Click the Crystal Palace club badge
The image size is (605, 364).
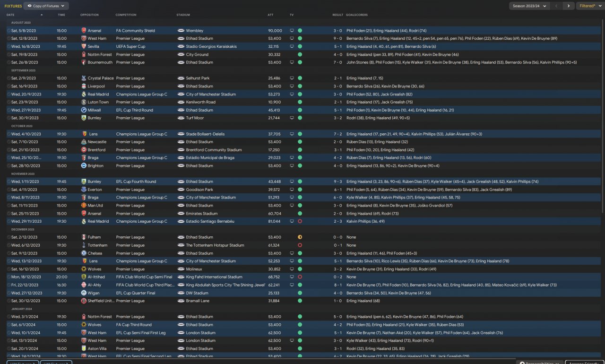[84, 78]
